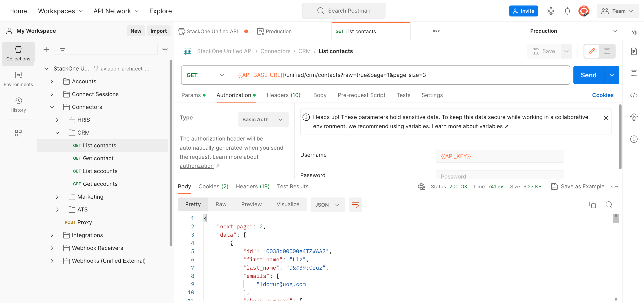Open the History sidebar panel
The height and width of the screenshot is (303, 644).
point(18,105)
